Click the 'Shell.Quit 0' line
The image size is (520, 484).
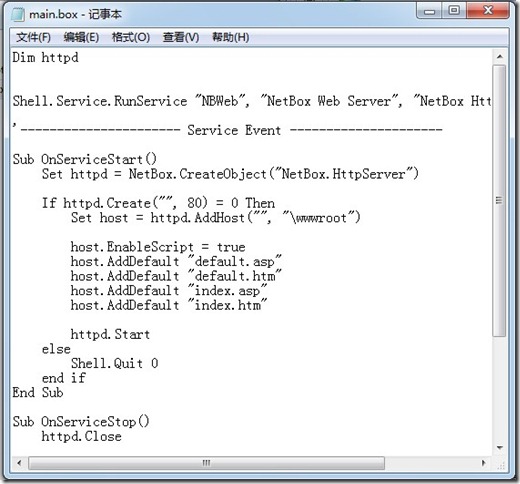tap(114, 363)
